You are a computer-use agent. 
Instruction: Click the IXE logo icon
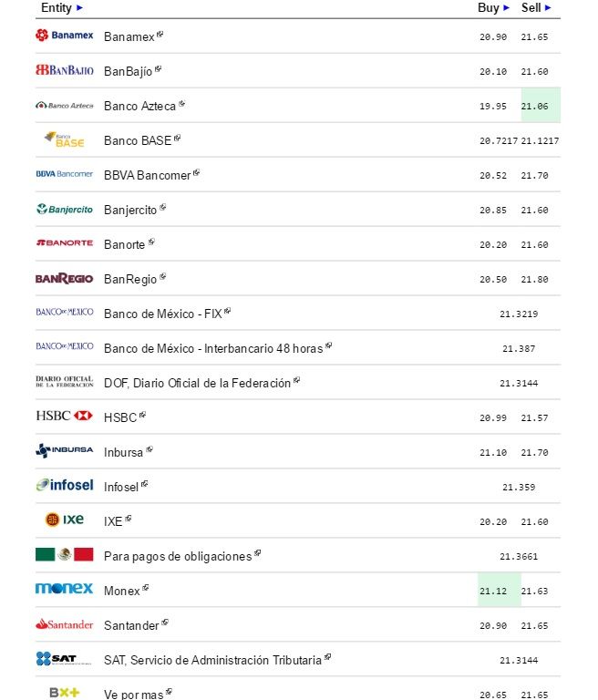point(64,520)
